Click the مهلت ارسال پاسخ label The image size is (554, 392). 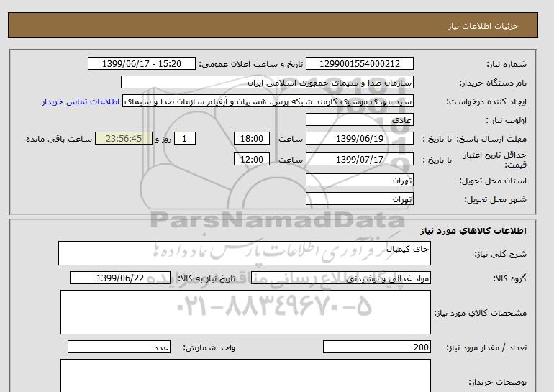(x=492, y=139)
